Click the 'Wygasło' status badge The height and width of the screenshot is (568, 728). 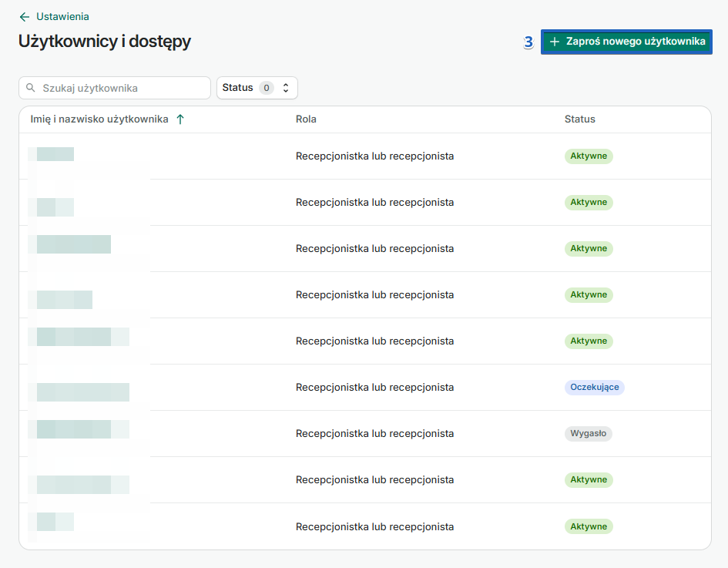pyautogui.click(x=589, y=433)
